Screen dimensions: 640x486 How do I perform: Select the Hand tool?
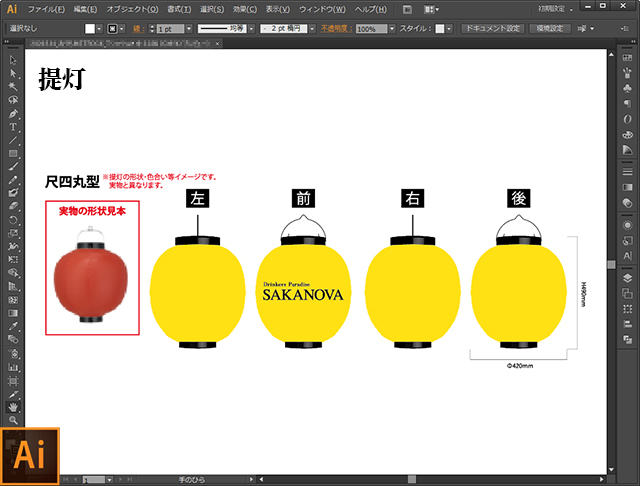coord(13,407)
